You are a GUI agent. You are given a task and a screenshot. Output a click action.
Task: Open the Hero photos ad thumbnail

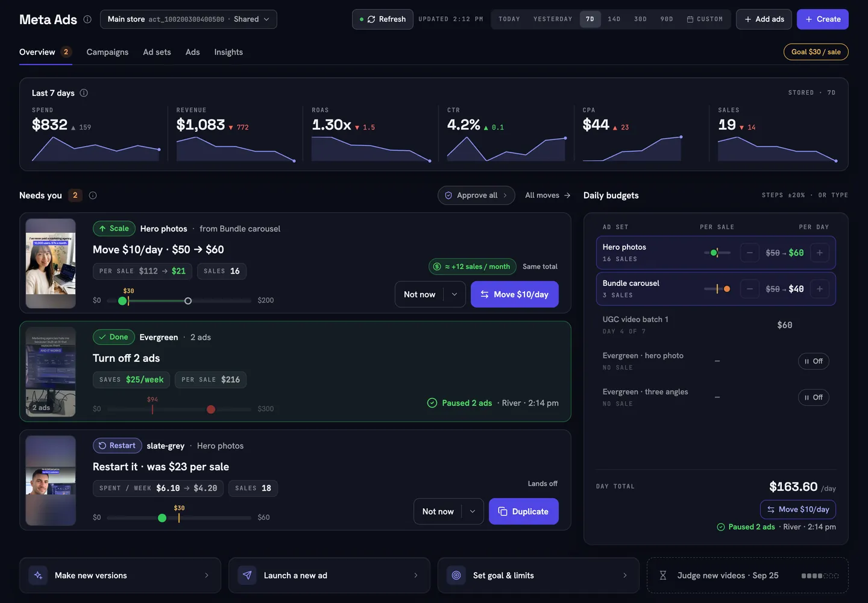pos(51,264)
